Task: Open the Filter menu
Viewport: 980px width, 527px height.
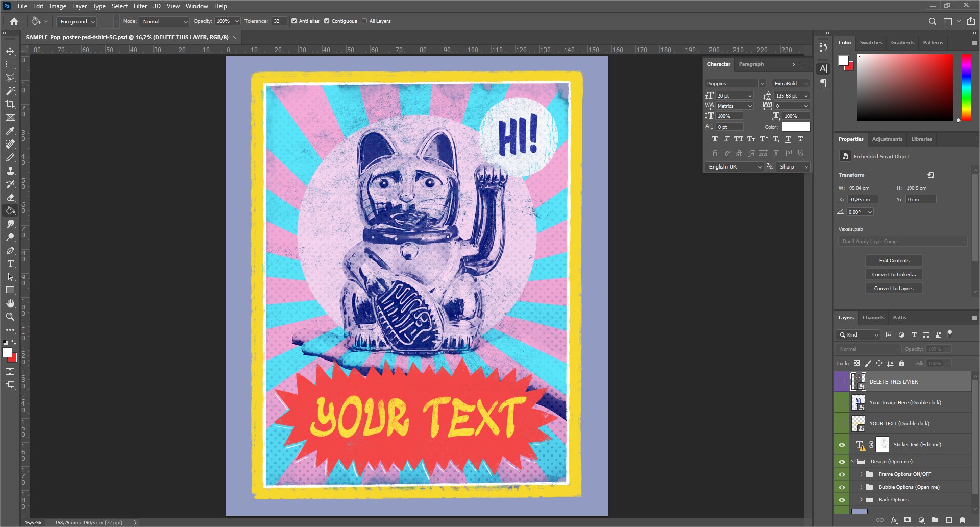Action: point(140,6)
